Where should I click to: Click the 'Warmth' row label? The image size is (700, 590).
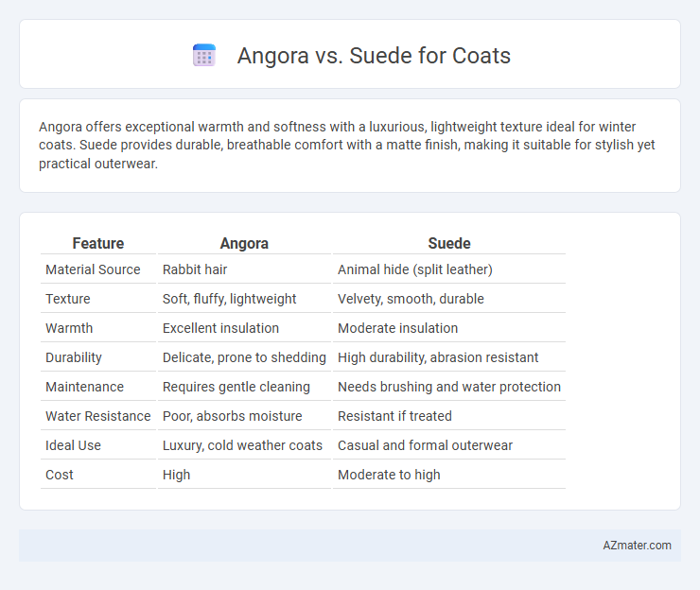tap(69, 328)
